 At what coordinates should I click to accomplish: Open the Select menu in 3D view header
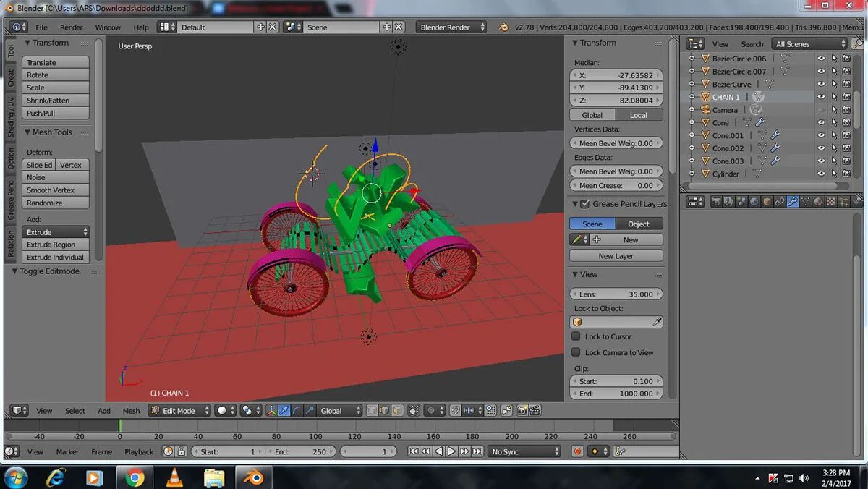pyautogui.click(x=75, y=411)
